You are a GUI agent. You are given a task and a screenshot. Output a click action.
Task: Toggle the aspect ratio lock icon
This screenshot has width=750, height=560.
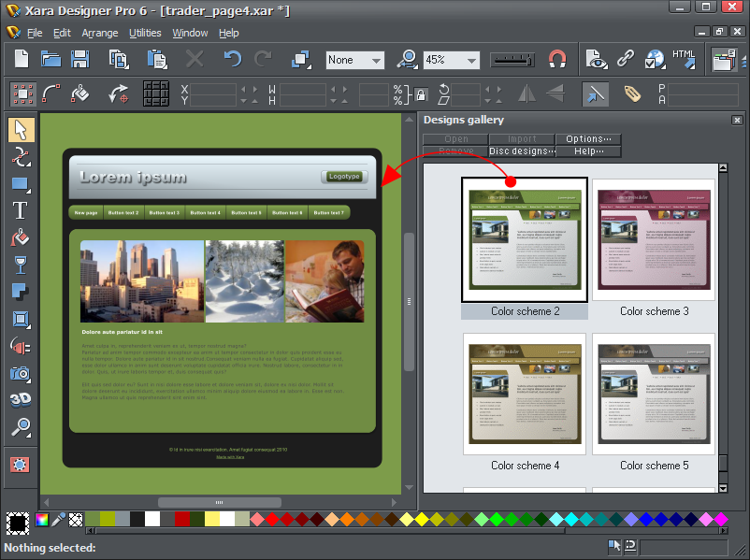coord(421,94)
